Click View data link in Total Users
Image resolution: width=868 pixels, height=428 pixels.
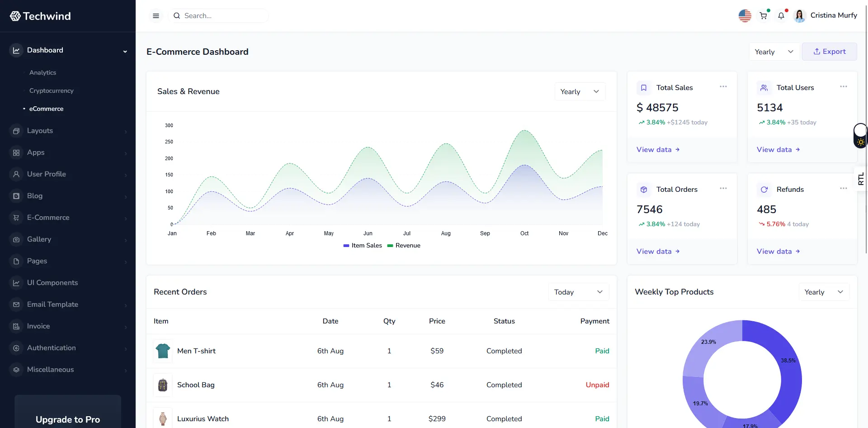(x=778, y=150)
